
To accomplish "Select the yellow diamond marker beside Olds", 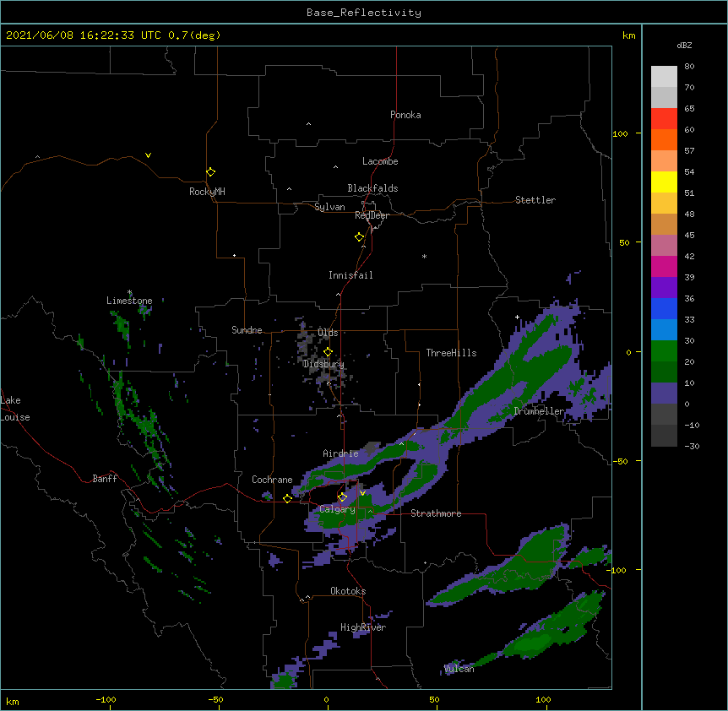I will pos(328,352).
